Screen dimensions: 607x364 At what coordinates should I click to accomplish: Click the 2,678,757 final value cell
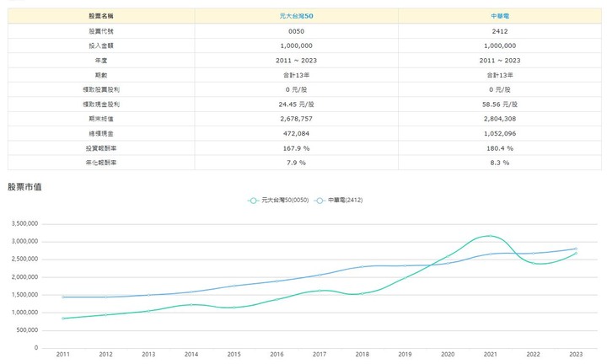point(296,119)
